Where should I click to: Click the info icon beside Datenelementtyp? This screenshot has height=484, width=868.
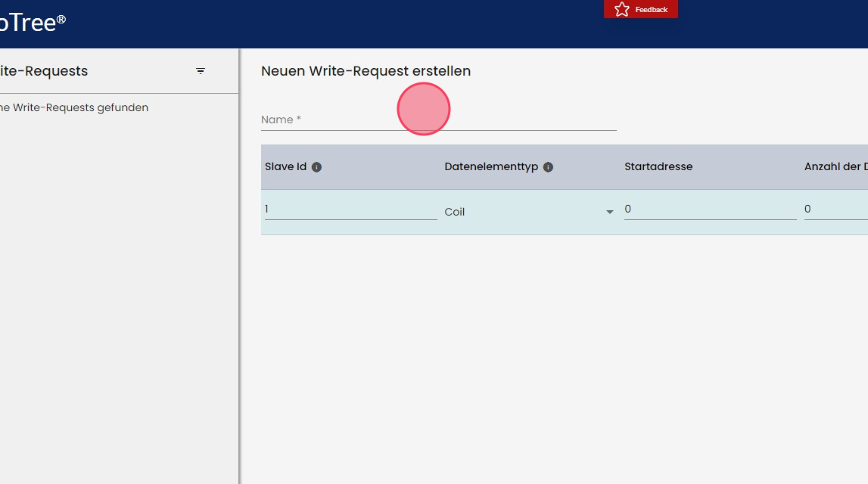(x=548, y=167)
